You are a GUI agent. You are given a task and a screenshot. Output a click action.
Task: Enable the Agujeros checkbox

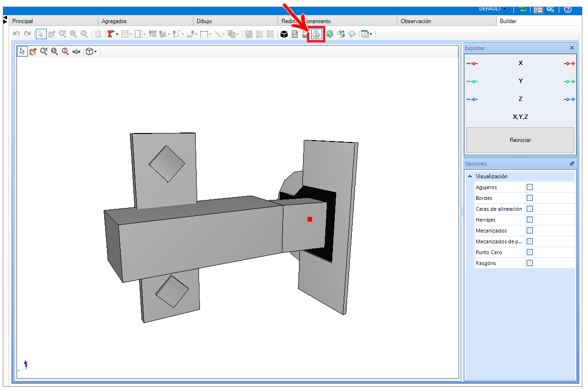pyautogui.click(x=530, y=187)
